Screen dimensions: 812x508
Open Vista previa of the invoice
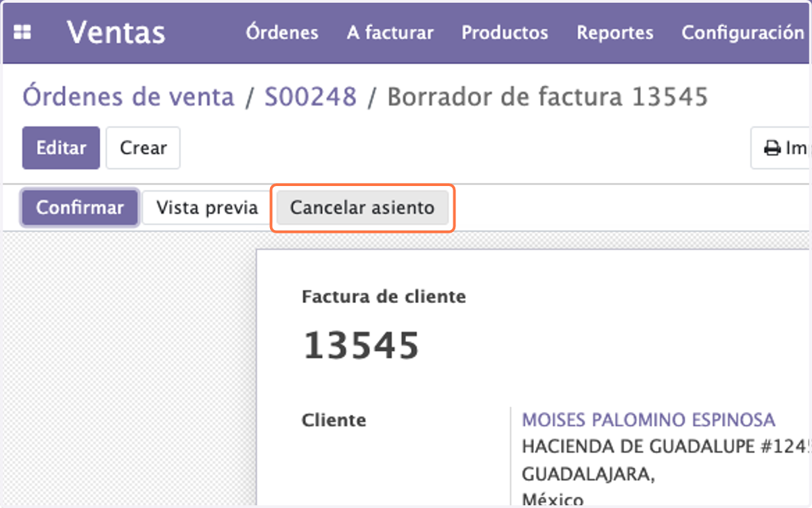[207, 207]
